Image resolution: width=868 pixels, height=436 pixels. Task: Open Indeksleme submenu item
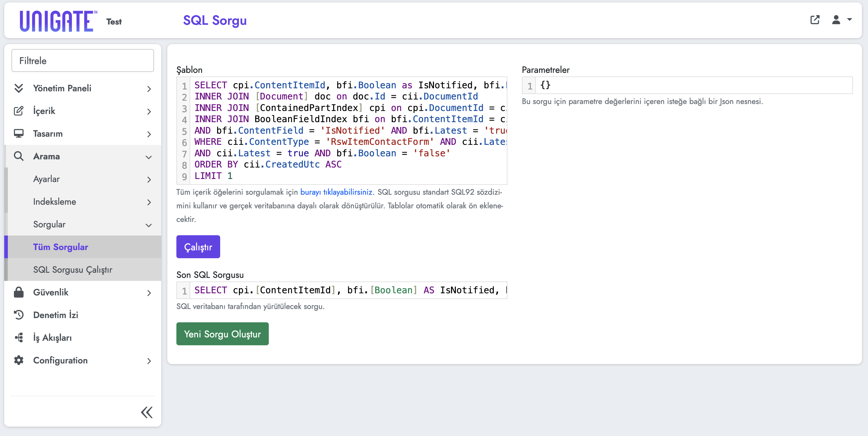[x=83, y=201]
